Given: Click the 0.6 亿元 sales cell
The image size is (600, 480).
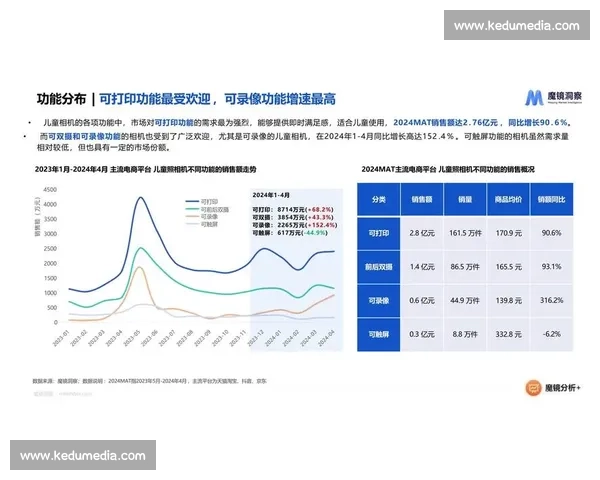Looking at the screenshot, I should 422,300.
